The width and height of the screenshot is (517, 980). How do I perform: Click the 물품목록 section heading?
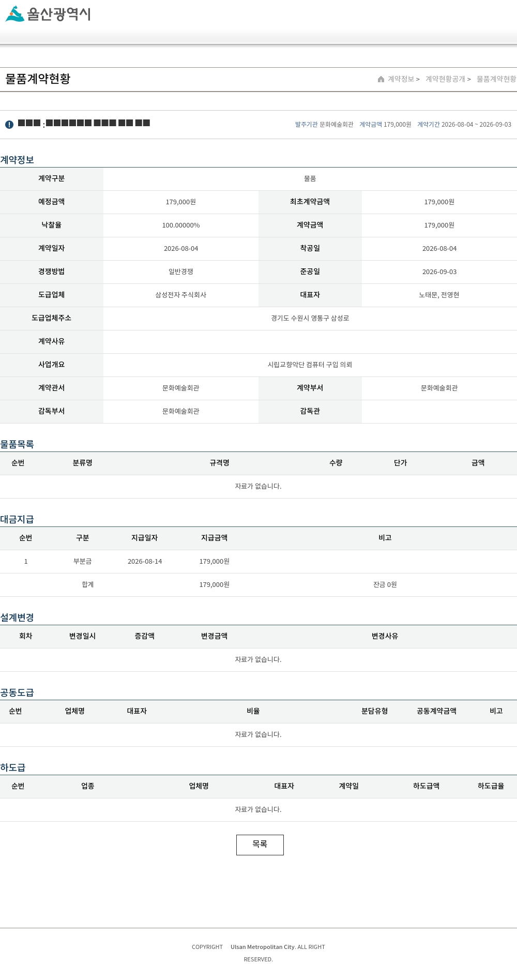click(x=17, y=444)
